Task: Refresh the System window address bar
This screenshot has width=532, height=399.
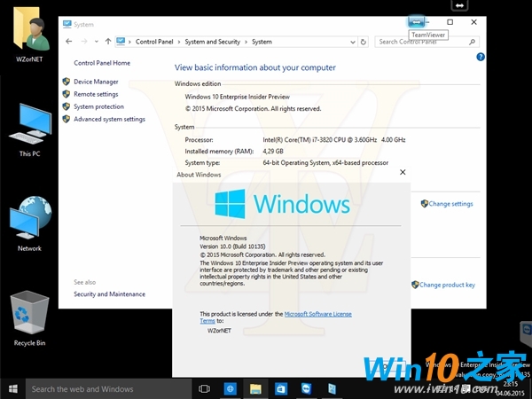Action: coord(364,41)
